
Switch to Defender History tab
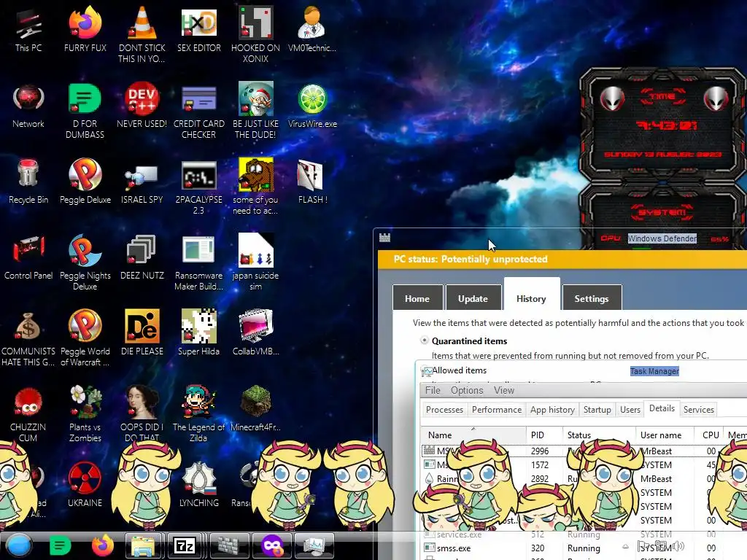click(531, 295)
